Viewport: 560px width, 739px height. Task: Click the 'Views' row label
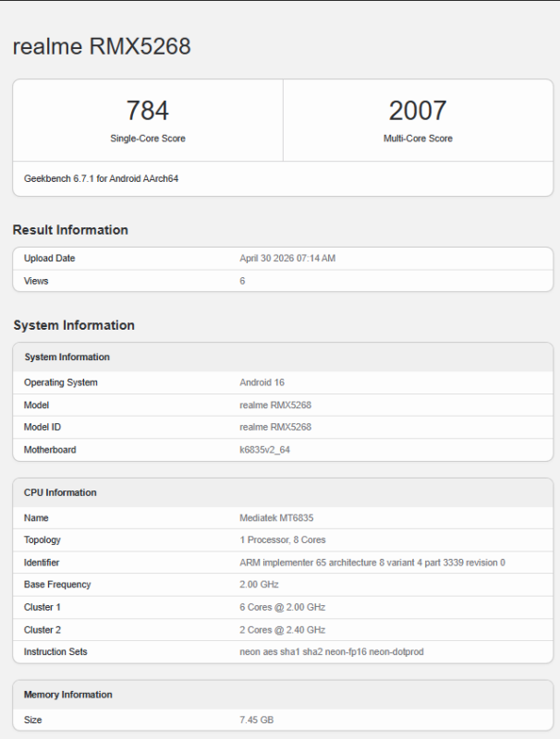(x=36, y=281)
